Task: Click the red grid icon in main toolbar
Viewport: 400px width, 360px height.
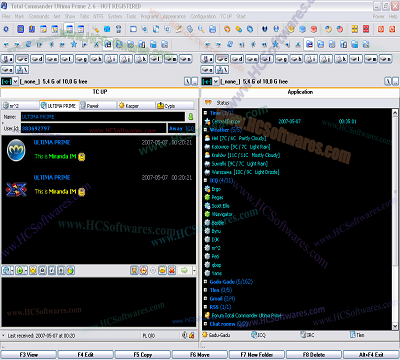Action: 366,29
